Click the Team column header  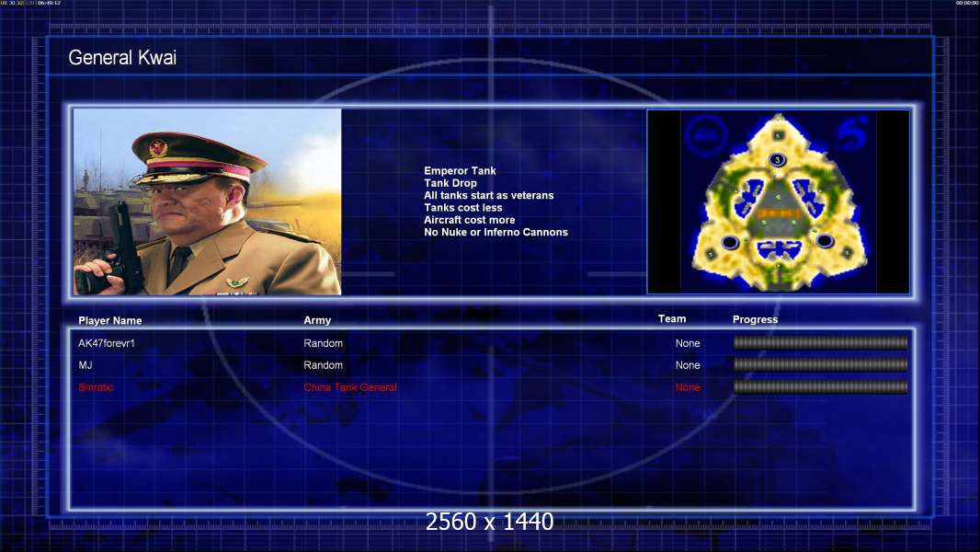click(672, 319)
